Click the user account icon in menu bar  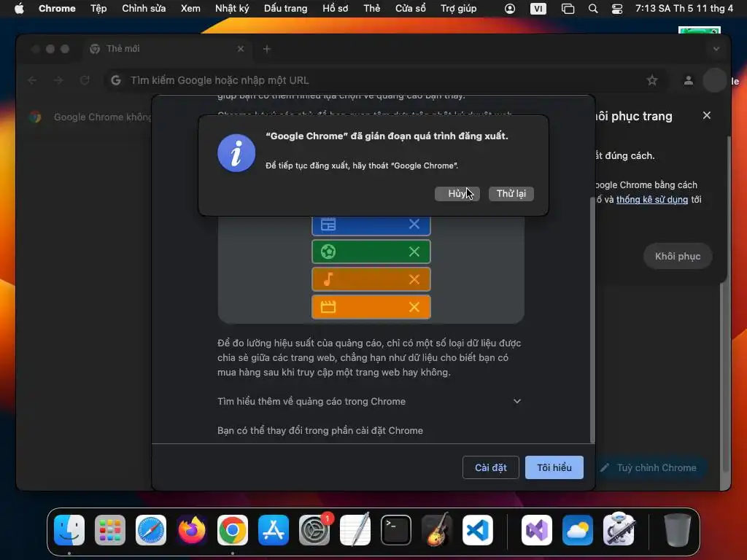(510, 9)
